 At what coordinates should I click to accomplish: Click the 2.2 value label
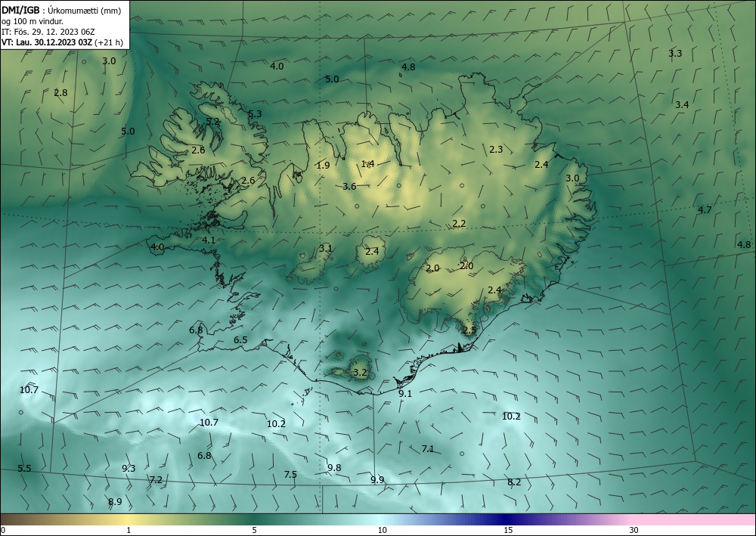tap(459, 224)
